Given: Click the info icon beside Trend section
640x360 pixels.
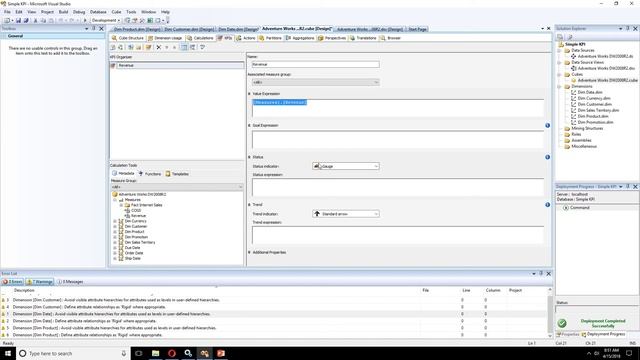Looking at the screenshot, I should (x=547, y=204).
